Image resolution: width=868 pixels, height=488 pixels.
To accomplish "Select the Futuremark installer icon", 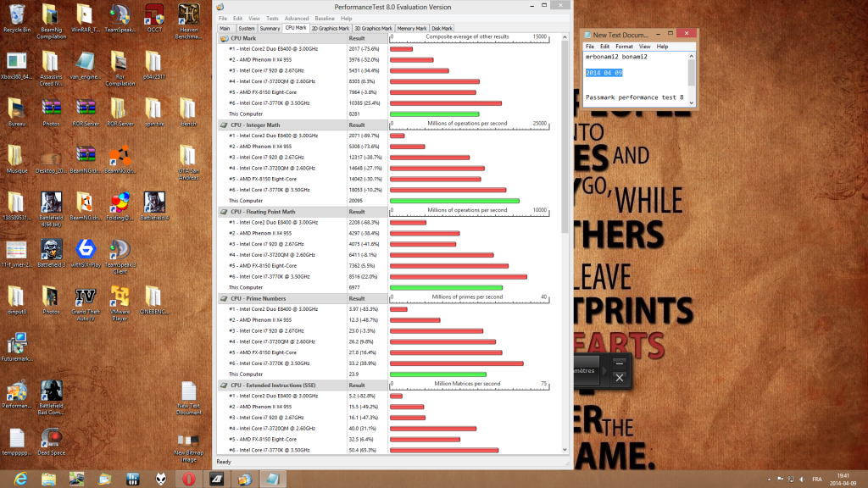I will pos(17,347).
